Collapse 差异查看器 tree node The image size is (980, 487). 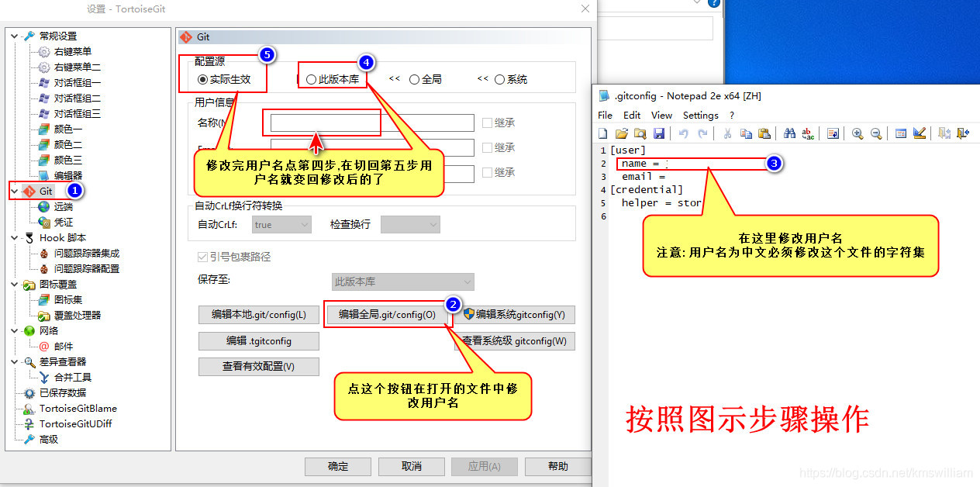click(x=15, y=361)
